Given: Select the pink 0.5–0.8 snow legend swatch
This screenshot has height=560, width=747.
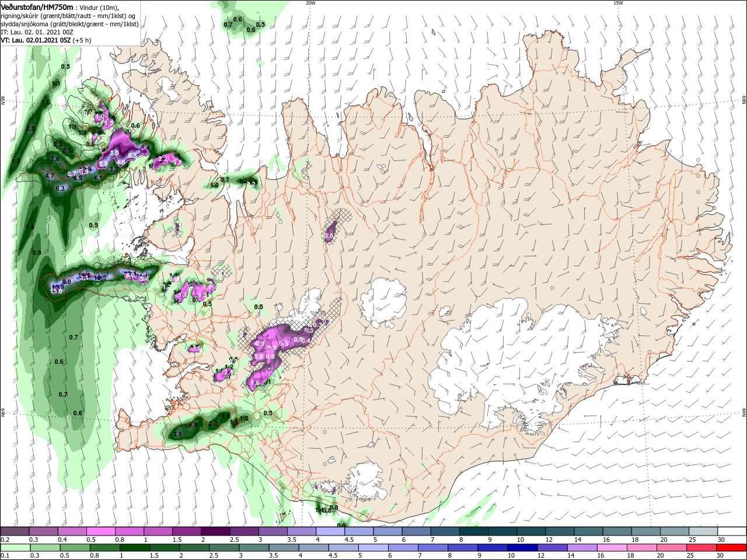Looking at the screenshot, I should [x=101, y=531].
